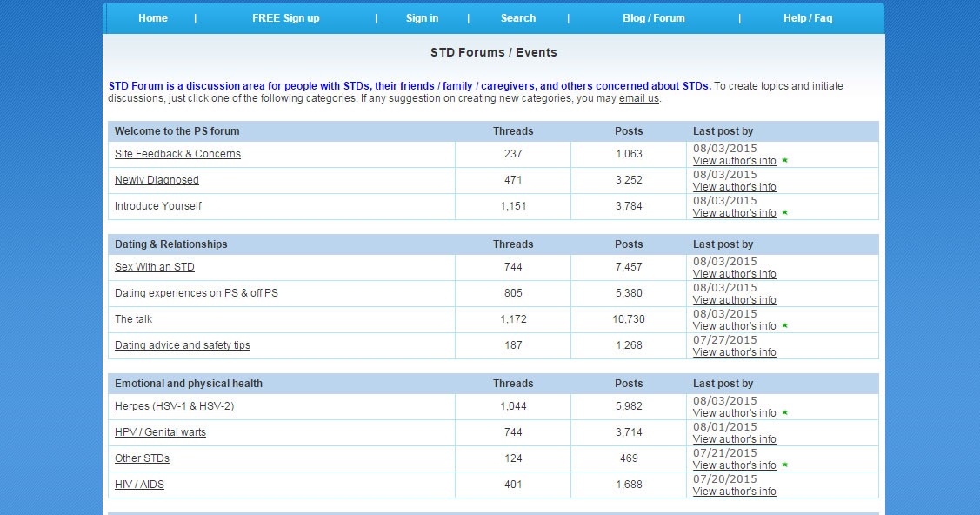Click the email us link
Viewport: 980px width, 515px height.
click(639, 98)
